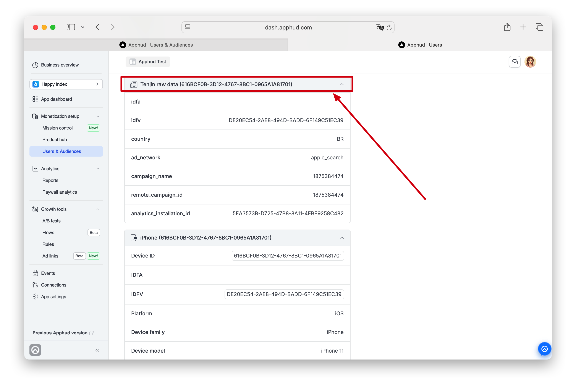
Task: Reload the page with the refresh icon
Action: pyautogui.click(x=389, y=27)
